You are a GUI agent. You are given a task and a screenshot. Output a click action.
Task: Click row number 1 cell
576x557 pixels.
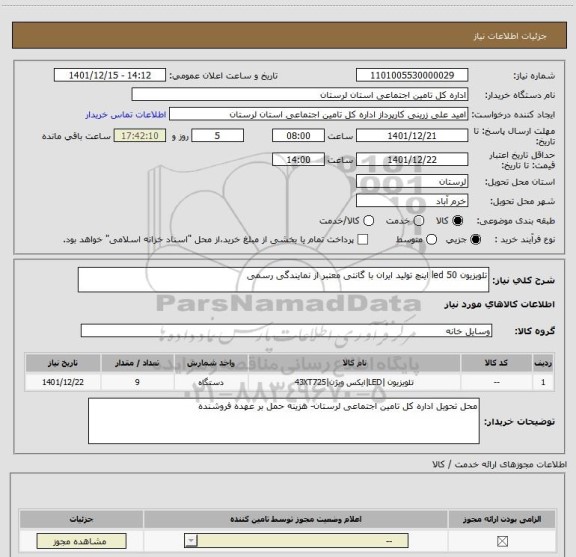(x=543, y=382)
